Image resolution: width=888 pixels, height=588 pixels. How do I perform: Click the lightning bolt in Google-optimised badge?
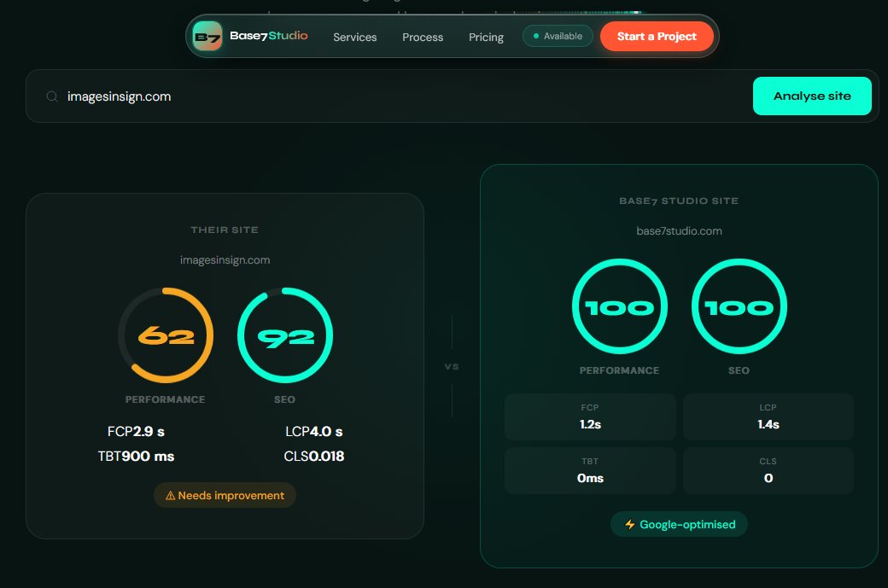[630, 525]
